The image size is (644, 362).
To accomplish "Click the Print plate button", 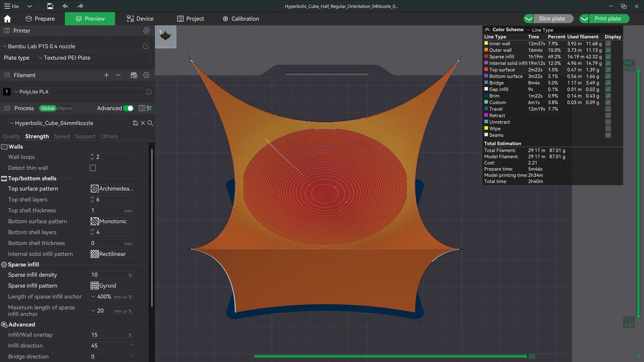I will (607, 19).
